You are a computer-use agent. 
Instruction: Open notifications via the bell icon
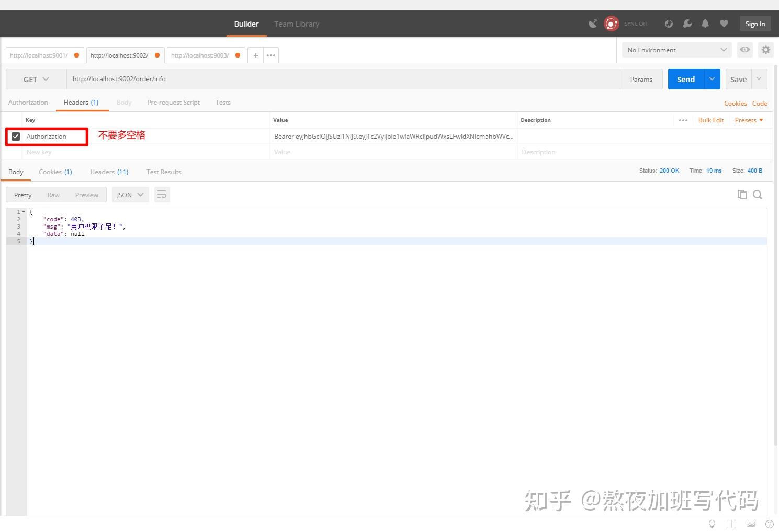point(705,24)
